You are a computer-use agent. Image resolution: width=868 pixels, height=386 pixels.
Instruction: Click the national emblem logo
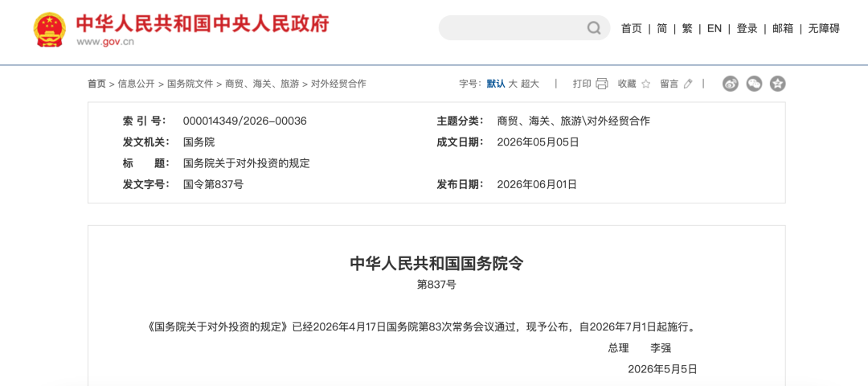point(50,31)
